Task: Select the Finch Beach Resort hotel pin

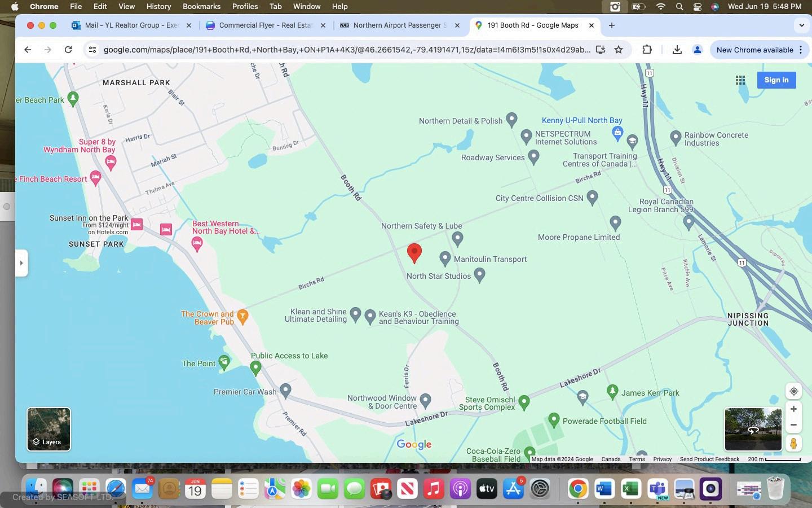Action: pos(95,178)
